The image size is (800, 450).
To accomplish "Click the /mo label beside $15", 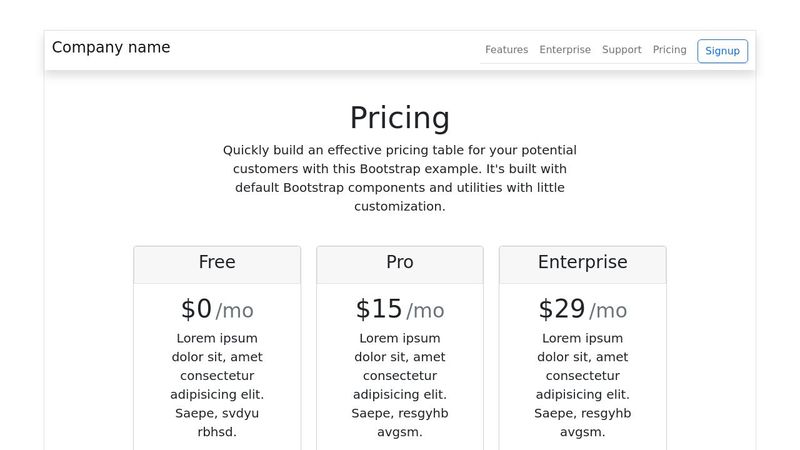I will (426, 311).
